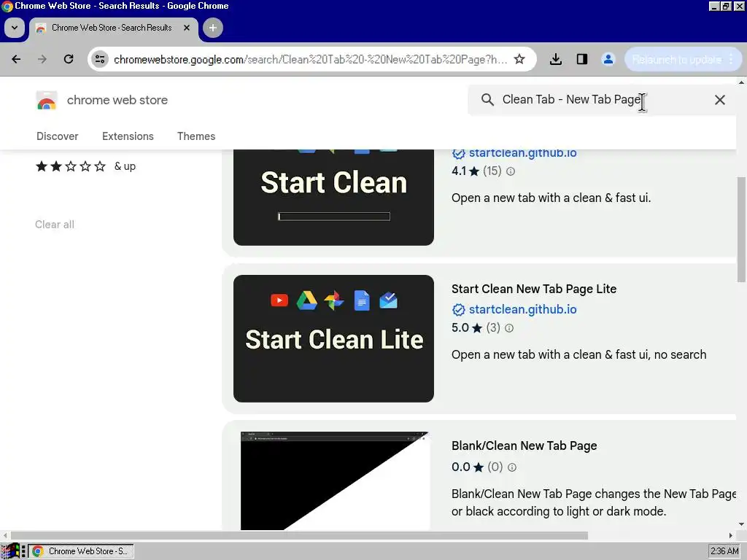Click verified badge beside Lite publisher
This screenshot has width=747, height=560.
click(458, 310)
